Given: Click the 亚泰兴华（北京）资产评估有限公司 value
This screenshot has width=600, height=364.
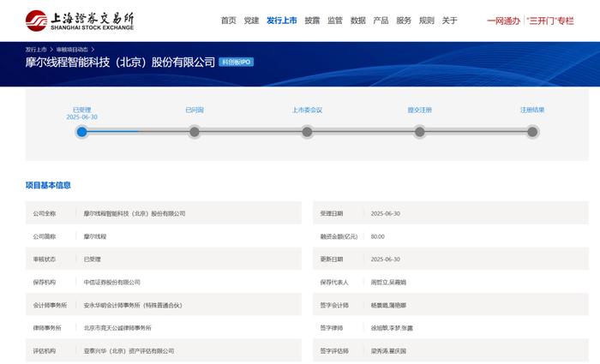Looking at the screenshot, I should [129, 350].
